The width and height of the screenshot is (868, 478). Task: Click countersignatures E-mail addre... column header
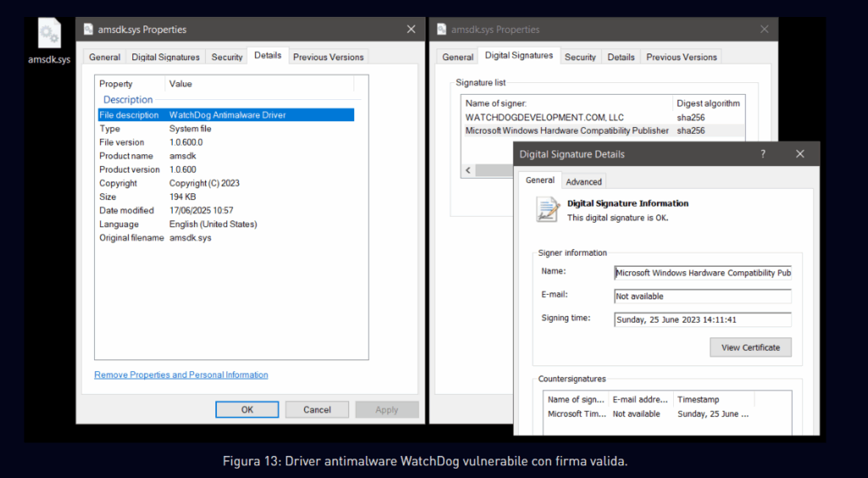pyautogui.click(x=641, y=399)
